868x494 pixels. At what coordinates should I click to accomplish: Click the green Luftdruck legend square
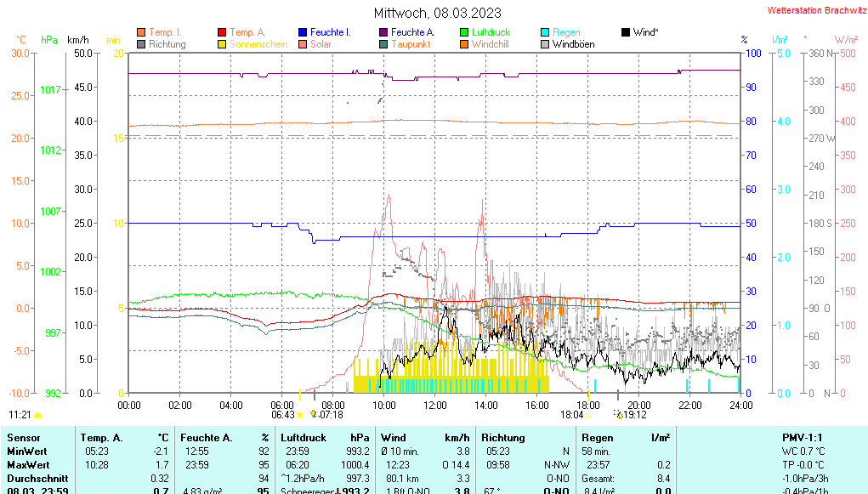point(464,32)
